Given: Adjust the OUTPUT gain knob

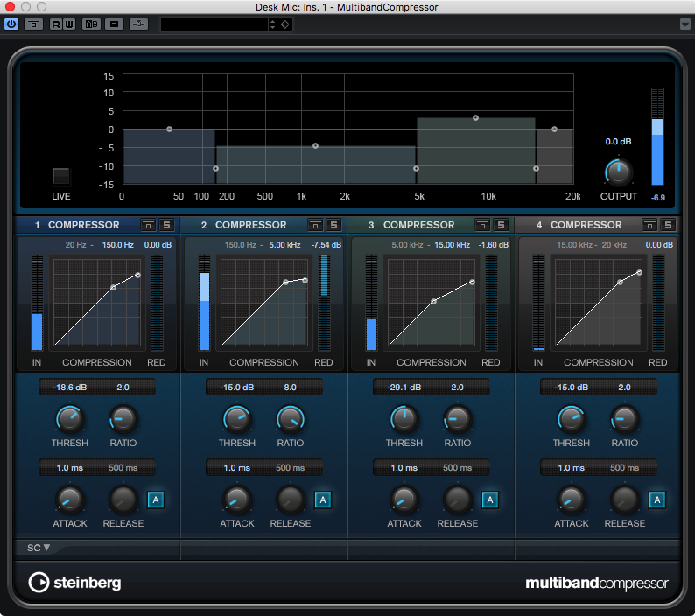Looking at the screenshot, I should click(x=618, y=172).
